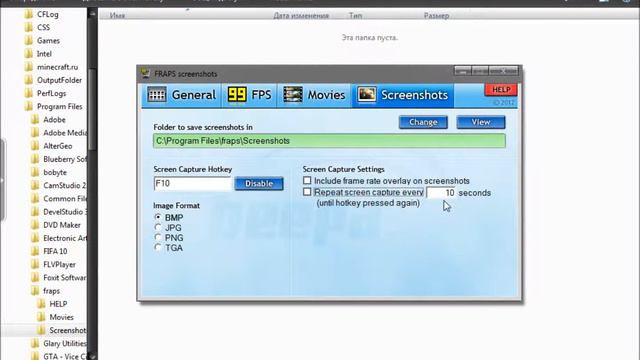Select Program Files folder

coord(60,107)
